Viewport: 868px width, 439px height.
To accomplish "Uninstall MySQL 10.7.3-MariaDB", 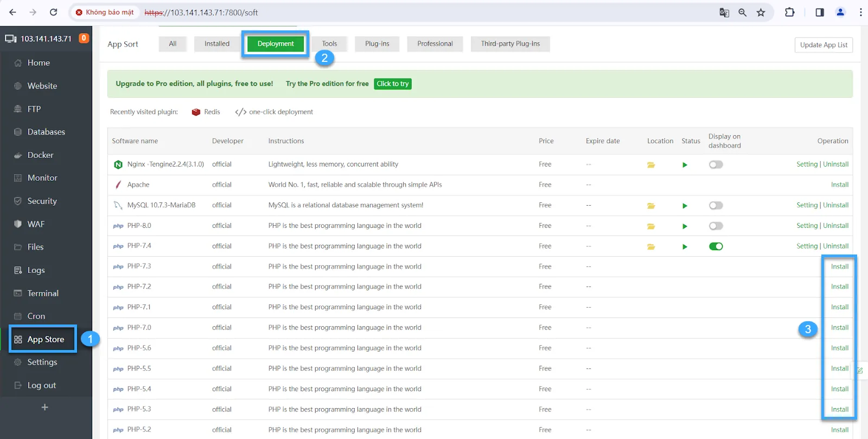I will tap(836, 205).
